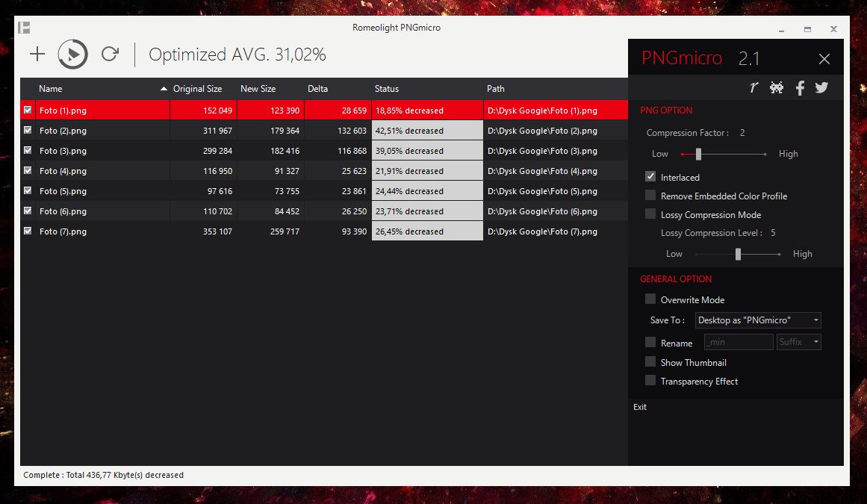Tick the Rename checkbox
867x504 pixels.
(x=650, y=342)
